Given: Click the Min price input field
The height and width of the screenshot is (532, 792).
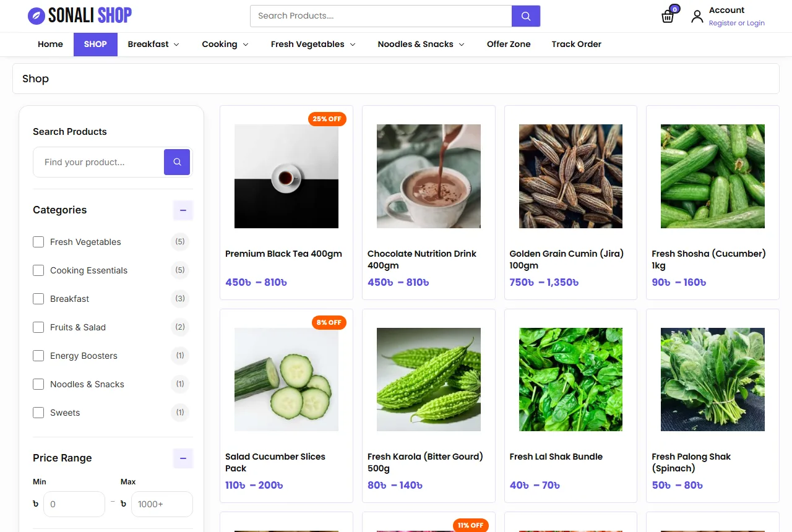Looking at the screenshot, I should coord(74,504).
